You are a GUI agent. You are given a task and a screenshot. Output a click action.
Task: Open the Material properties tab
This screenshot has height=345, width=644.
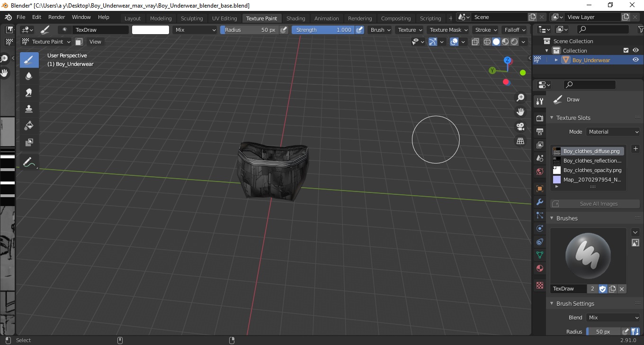(x=539, y=268)
